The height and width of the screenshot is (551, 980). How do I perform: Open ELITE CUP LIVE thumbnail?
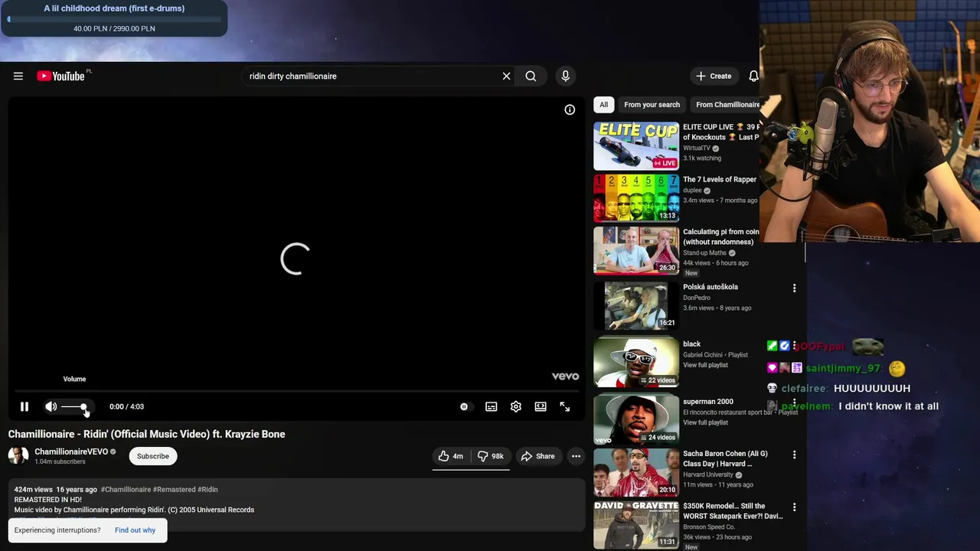pos(636,146)
